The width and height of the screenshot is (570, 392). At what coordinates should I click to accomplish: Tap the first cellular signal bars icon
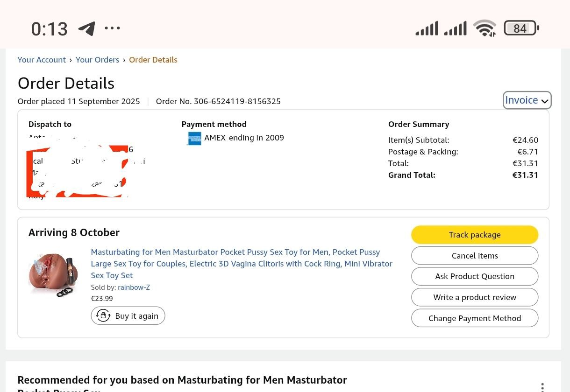(x=427, y=28)
